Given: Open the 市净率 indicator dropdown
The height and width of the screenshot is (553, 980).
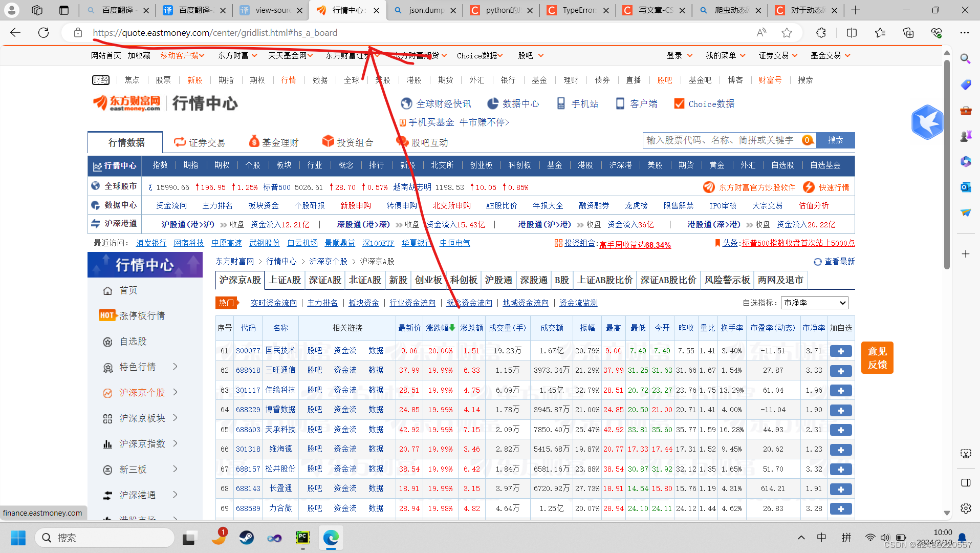Looking at the screenshot, I should tap(814, 303).
